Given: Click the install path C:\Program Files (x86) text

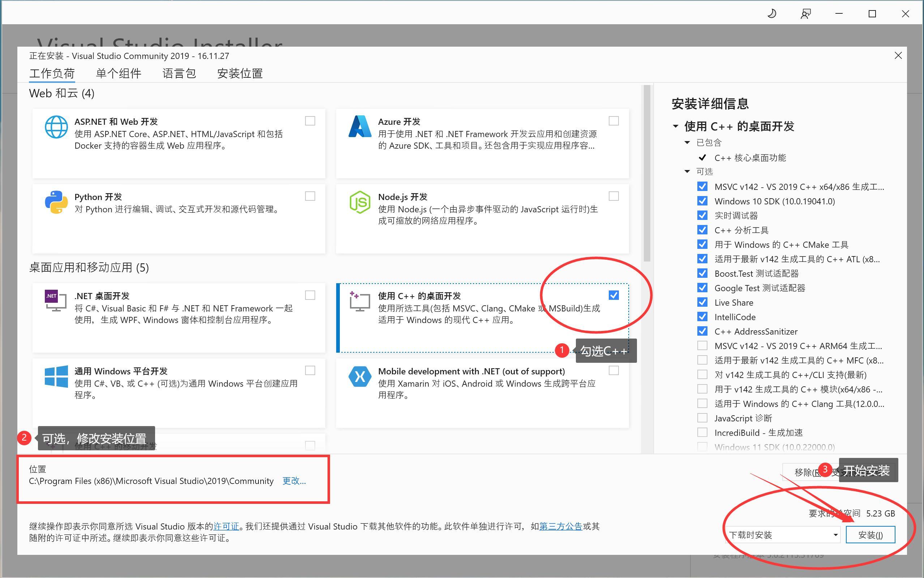Looking at the screenshot, I should [x=151, y=481].
